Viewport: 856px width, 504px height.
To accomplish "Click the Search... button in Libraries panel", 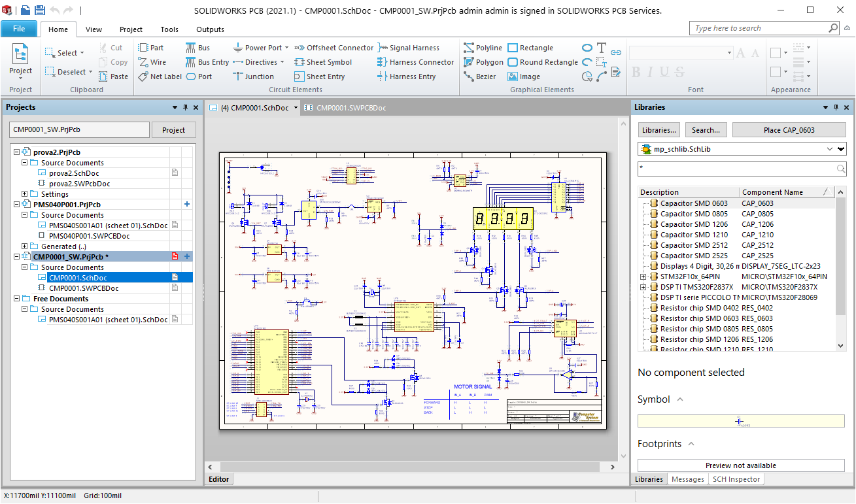I will click(x=706, y=130).
